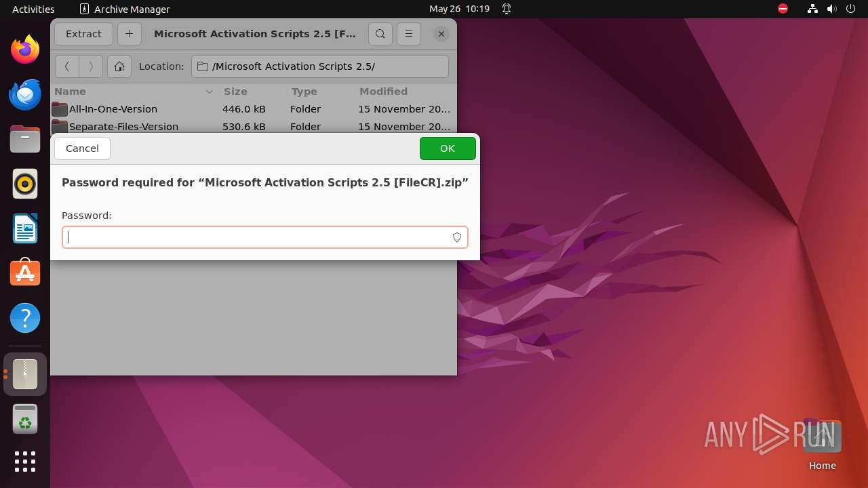Open power menu icon

click(850, 9)
